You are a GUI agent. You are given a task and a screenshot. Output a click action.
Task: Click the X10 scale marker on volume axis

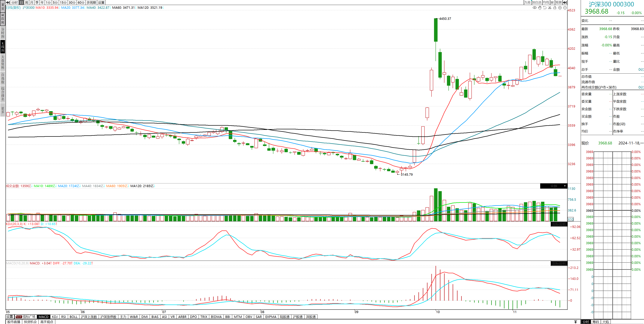[571, 219]
